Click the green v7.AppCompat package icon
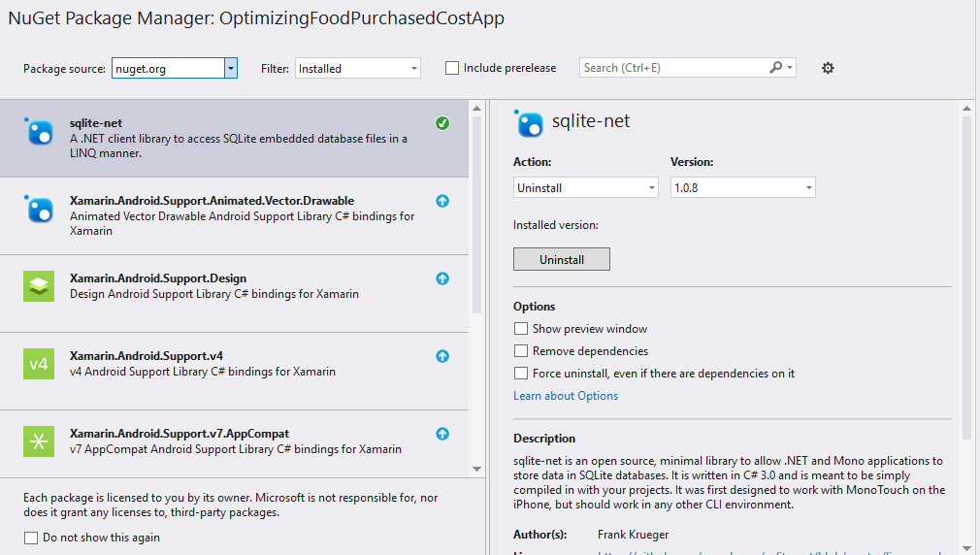 click(x=39, y=441)
